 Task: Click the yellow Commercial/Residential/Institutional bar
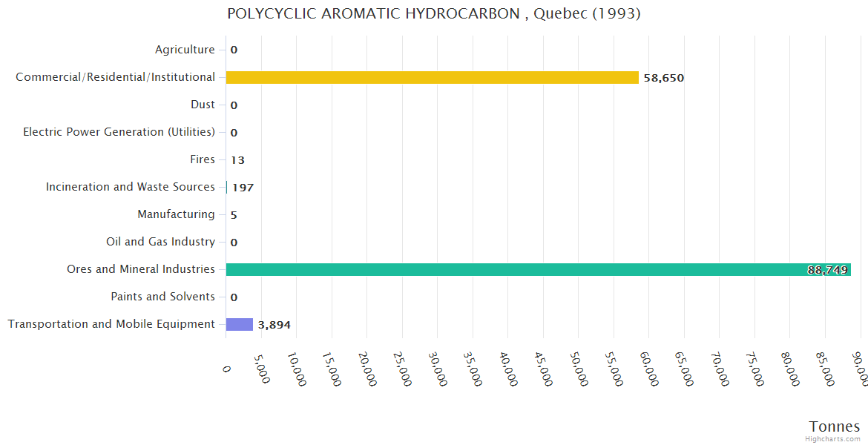click(x=432, y=77)
